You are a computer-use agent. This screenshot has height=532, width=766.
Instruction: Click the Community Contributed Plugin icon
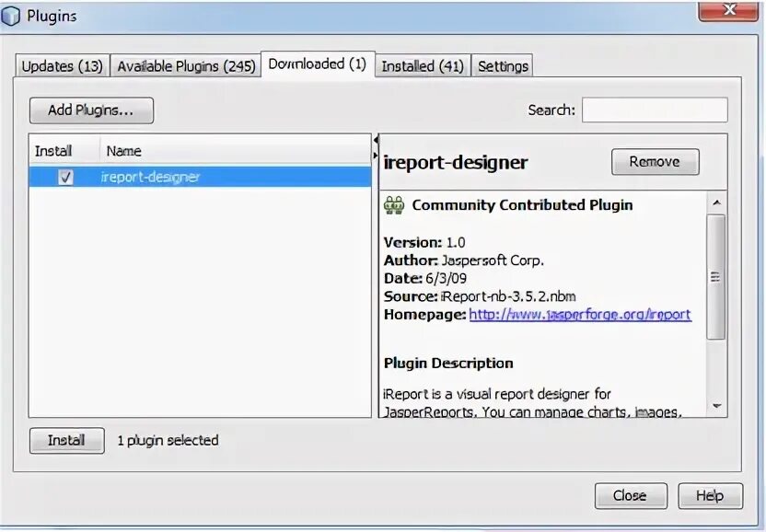394,205
